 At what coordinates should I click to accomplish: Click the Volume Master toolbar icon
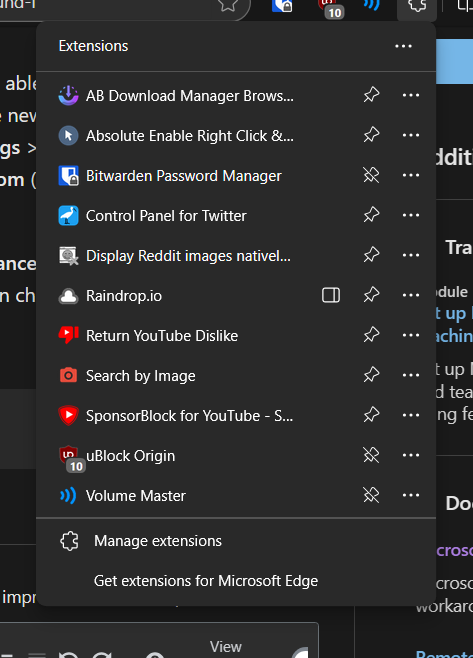[371, 5]
